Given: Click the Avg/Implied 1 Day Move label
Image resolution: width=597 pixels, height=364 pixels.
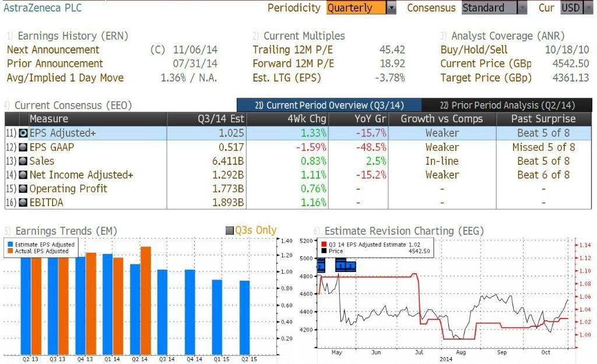Looking at the screenshot, I should (65, 78).
